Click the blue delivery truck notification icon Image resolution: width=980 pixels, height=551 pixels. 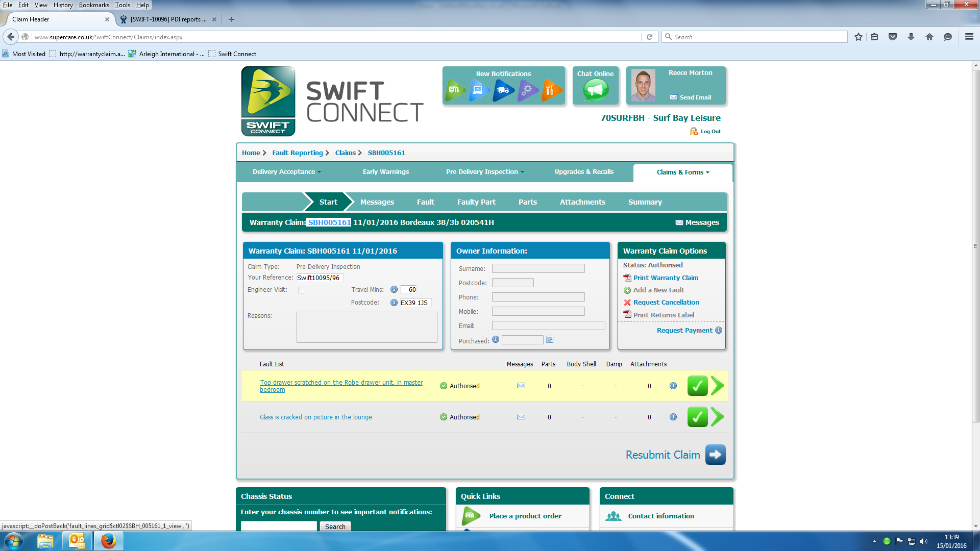coord(503,90)
